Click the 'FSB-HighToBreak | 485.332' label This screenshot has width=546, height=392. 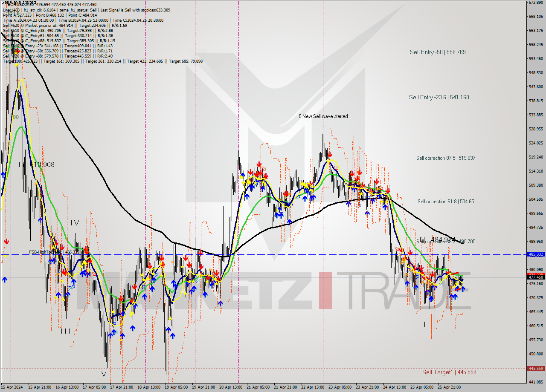click(x=54, y=252)
